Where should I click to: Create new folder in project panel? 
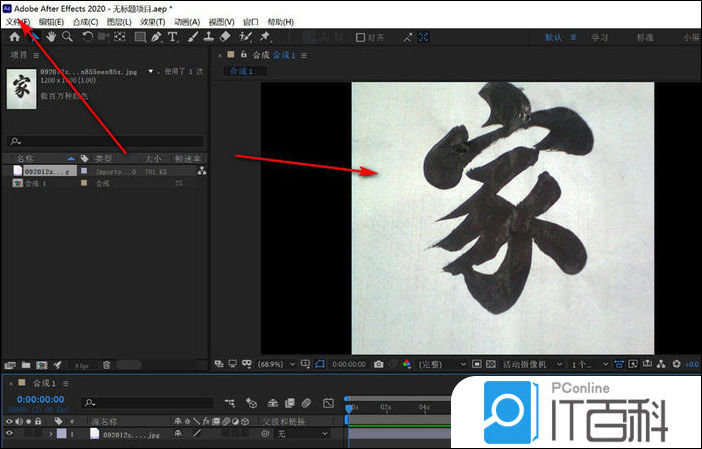(26, 365)
